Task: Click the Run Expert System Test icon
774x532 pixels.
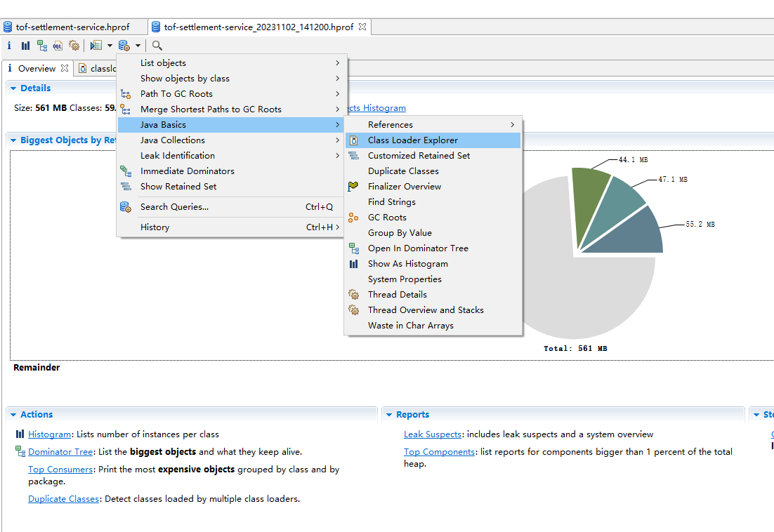Action: [x=96, y=46]
